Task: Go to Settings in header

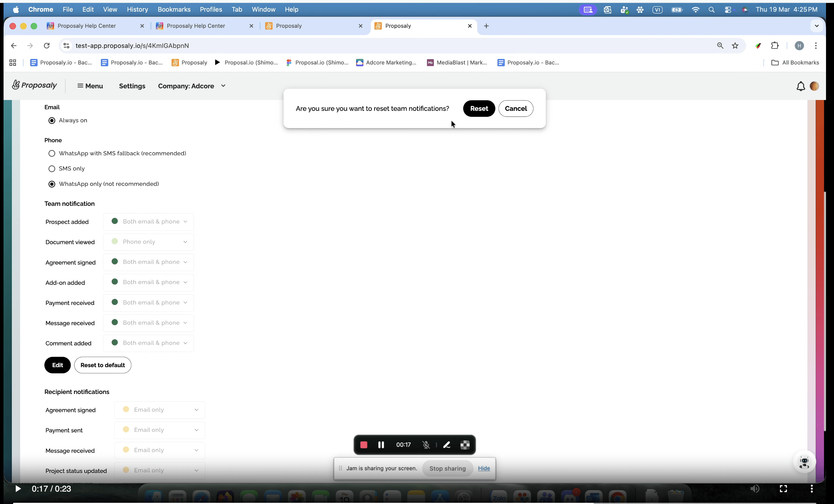Action: [132, 86]
